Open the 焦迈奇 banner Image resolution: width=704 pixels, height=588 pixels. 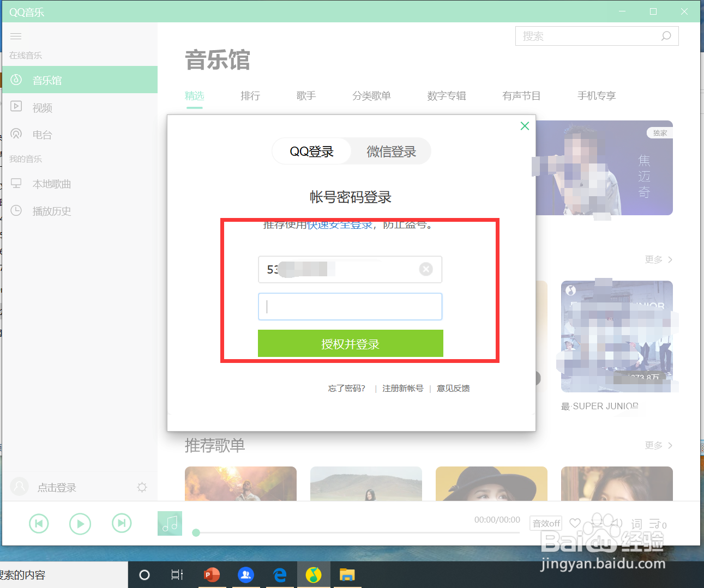(604, 168)
